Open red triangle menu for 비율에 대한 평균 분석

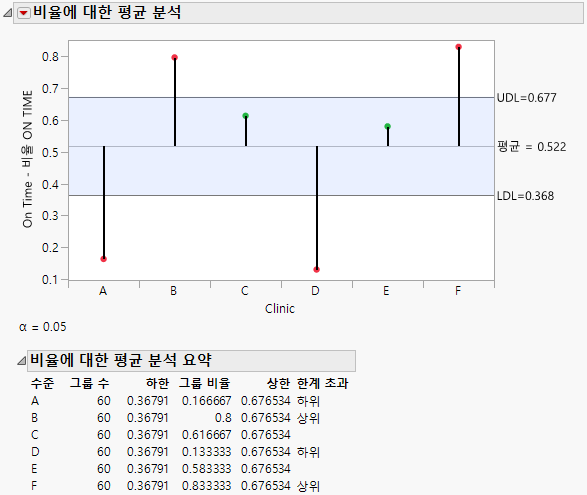(24, 13)
